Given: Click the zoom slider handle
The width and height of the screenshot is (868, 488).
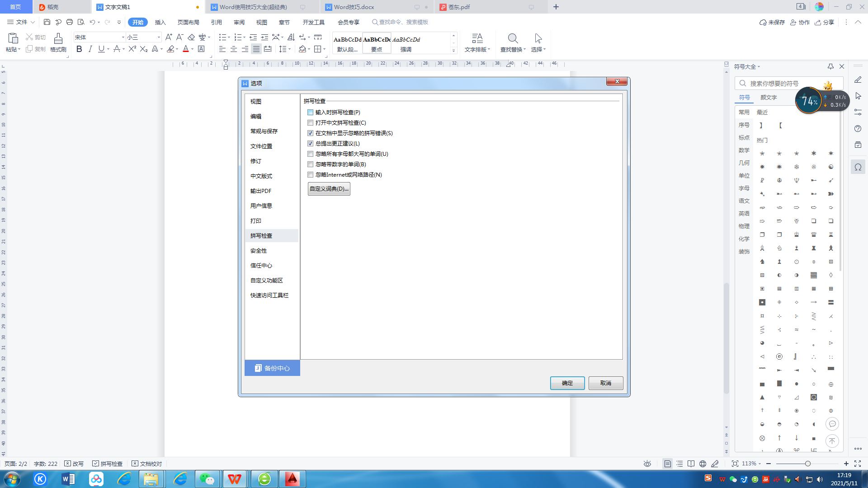Looking at the screenshot, I should [x=807, y=464].
